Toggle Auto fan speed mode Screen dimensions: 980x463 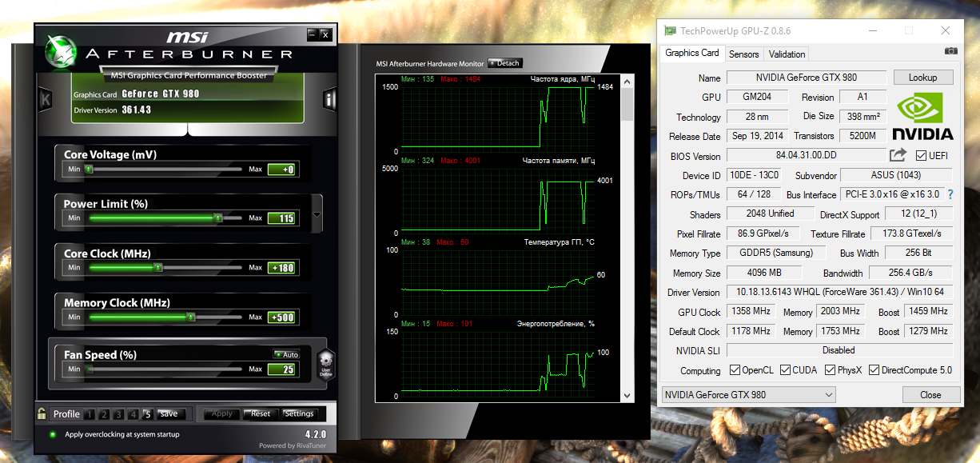[286, 354]
